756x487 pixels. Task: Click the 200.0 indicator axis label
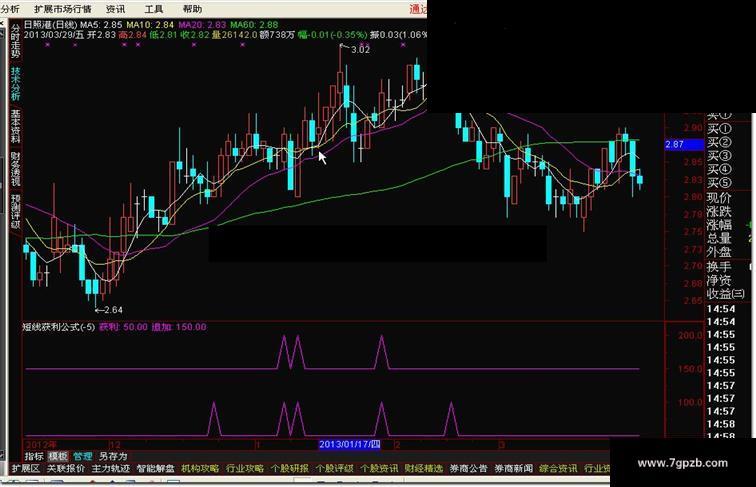[690, 335]
